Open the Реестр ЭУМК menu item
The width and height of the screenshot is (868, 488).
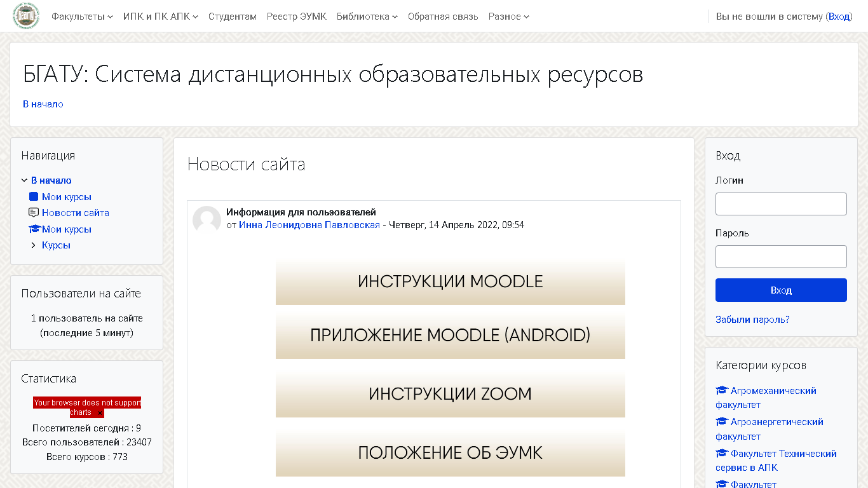(x=297, y=17)
